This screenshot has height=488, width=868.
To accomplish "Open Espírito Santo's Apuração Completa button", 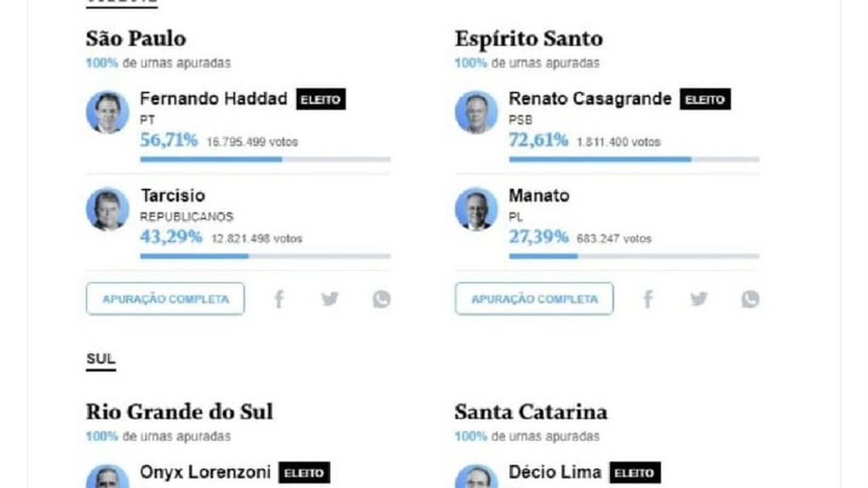I will [534, 299].
